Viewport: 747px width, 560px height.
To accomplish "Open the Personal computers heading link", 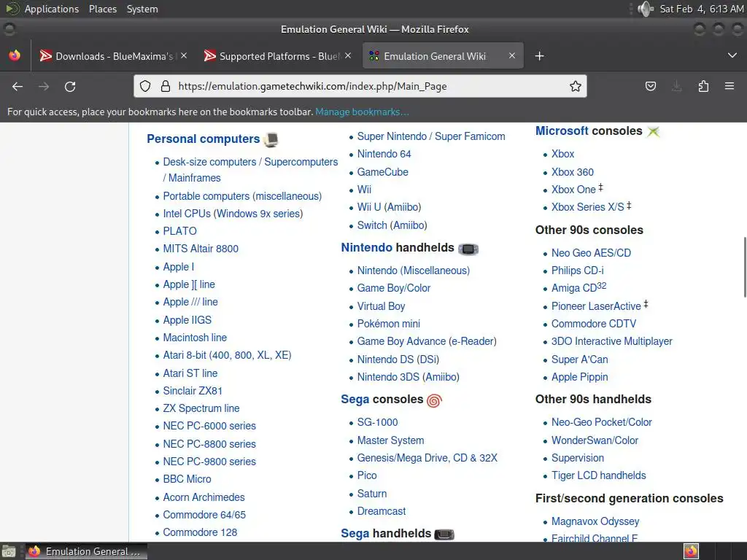I will coord(204,139).
